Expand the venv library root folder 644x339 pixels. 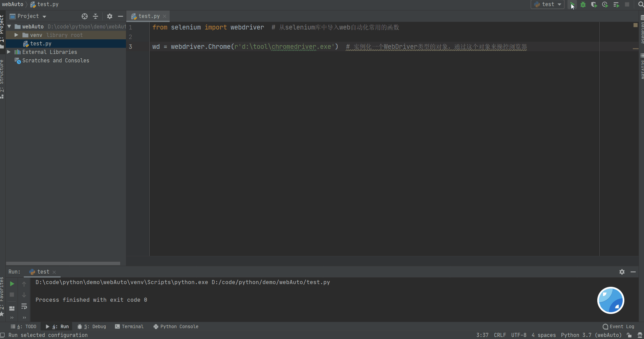click(16, 35)
